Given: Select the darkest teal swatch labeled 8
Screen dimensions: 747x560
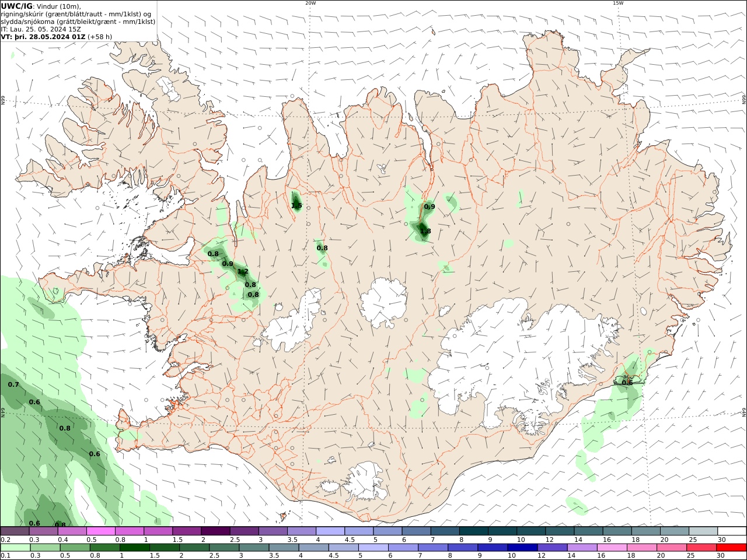Looking at the screenshot, I should (473, 531).
